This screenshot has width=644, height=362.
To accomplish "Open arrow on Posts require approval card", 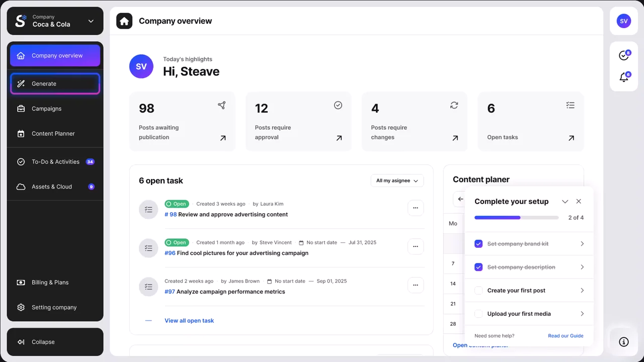I will pos(339,138).
